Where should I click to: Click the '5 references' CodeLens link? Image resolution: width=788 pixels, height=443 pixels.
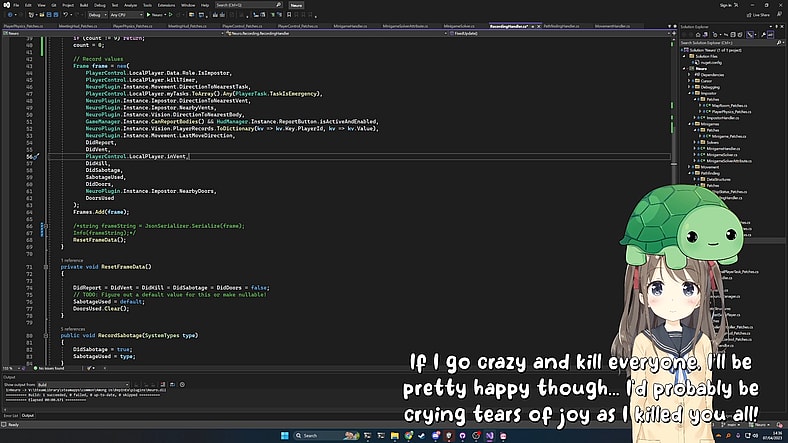[x=73, y=329]
